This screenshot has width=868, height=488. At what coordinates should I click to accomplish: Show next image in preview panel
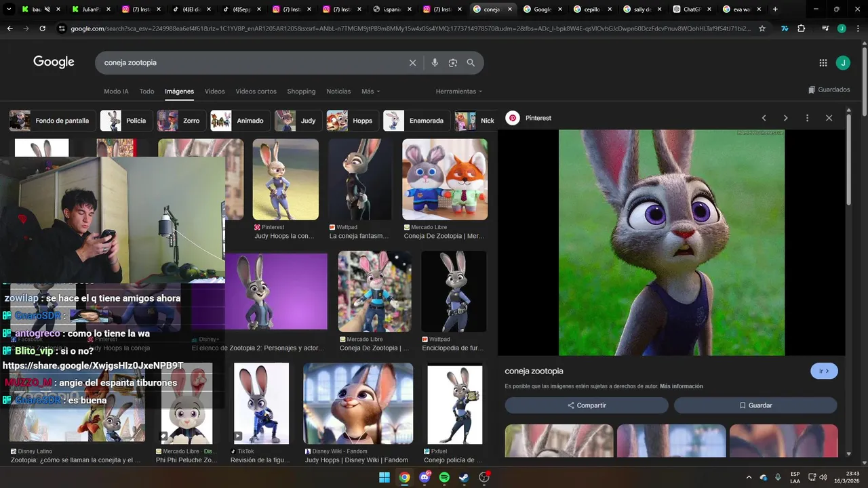(786, 118)
